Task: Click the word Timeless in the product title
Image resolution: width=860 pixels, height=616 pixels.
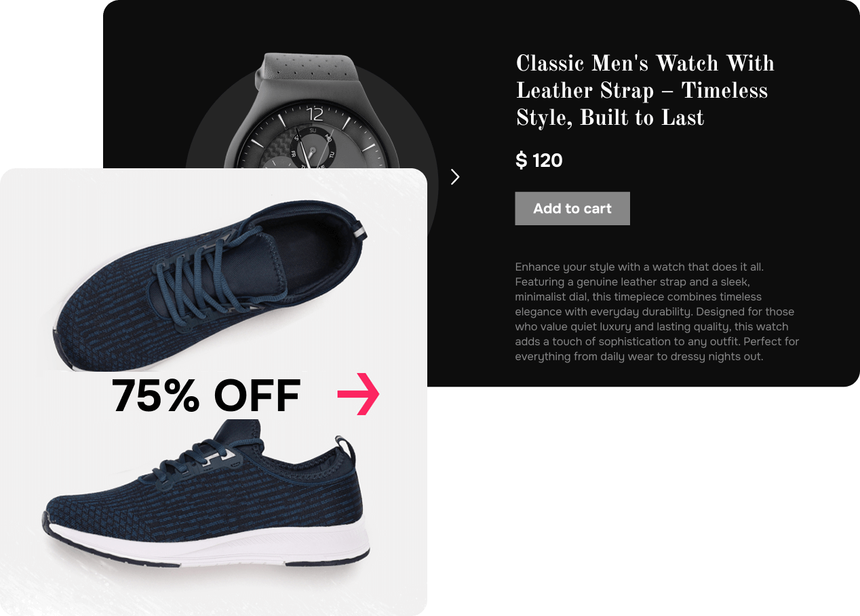Action: pos(724,91)
